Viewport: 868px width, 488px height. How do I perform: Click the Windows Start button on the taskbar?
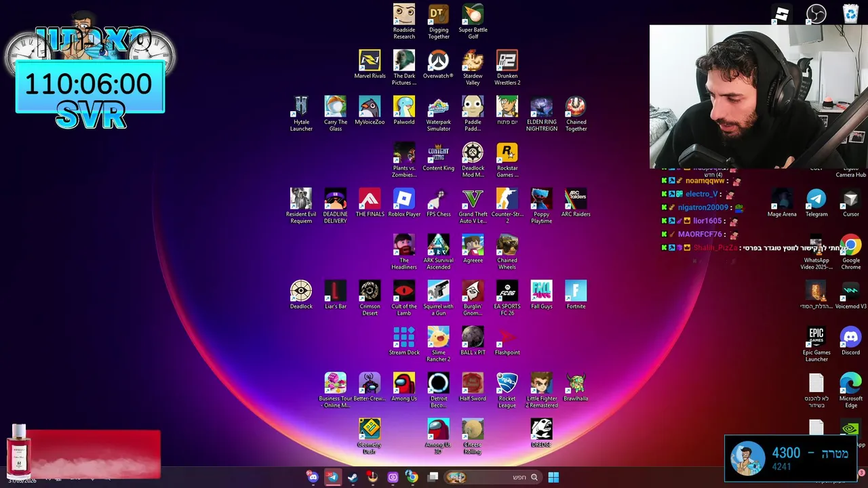click(553, 477)
